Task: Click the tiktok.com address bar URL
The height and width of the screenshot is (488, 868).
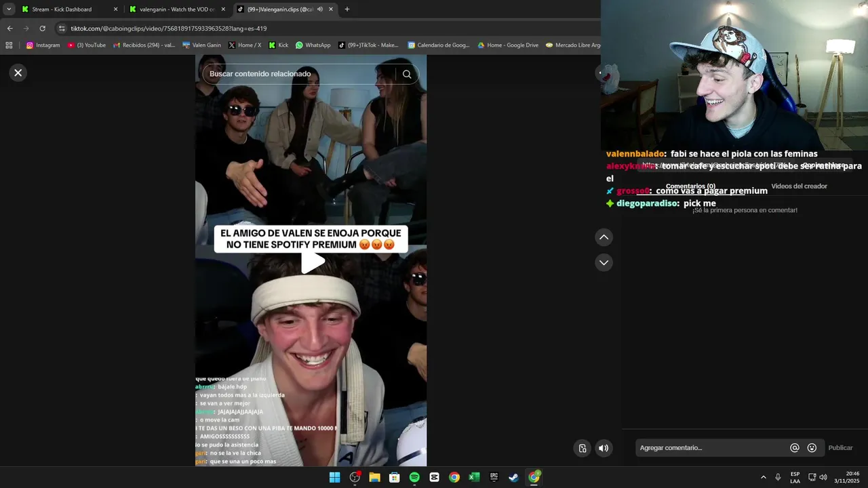Action: pyautogui.click(x=169, y=28)
